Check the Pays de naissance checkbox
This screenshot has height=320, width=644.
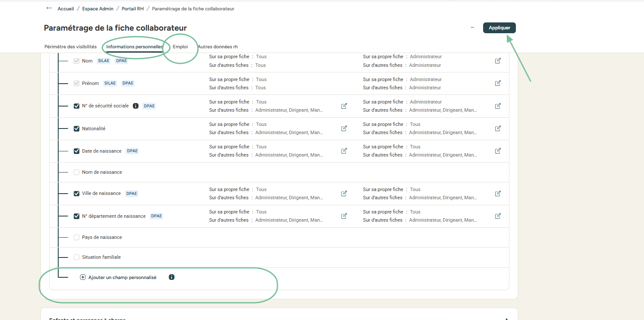pos(76,238)
